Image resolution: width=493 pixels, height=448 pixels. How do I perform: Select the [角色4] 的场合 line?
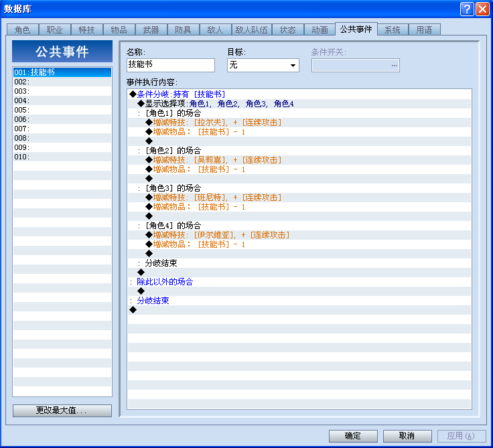[x=299, y=226]
